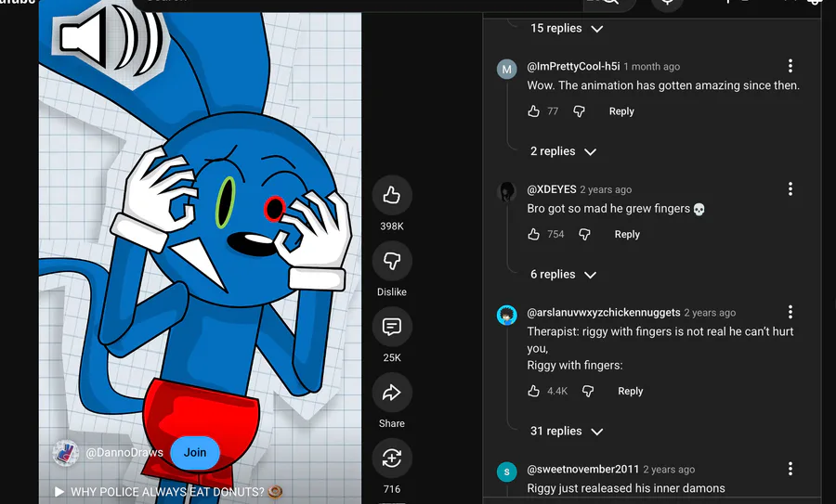
Task: Dislike the @XDEYES comment
Action: pos(585,235)
